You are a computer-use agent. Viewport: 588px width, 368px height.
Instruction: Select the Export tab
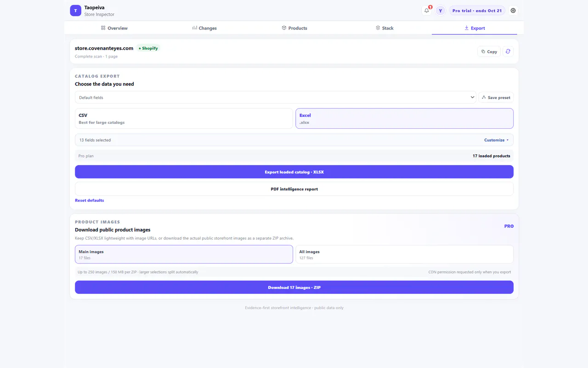point(475,28)
